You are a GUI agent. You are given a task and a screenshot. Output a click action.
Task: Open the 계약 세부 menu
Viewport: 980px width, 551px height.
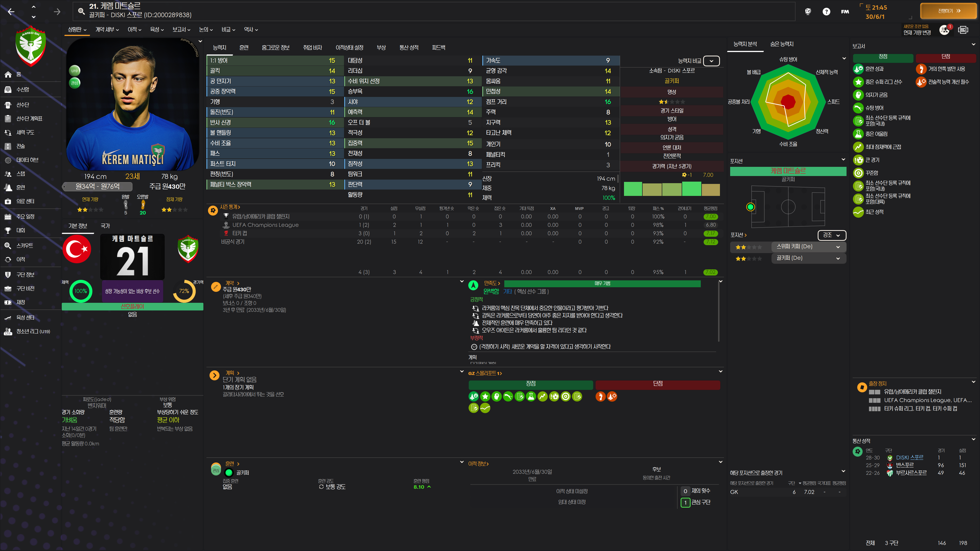tap(107, 30)
